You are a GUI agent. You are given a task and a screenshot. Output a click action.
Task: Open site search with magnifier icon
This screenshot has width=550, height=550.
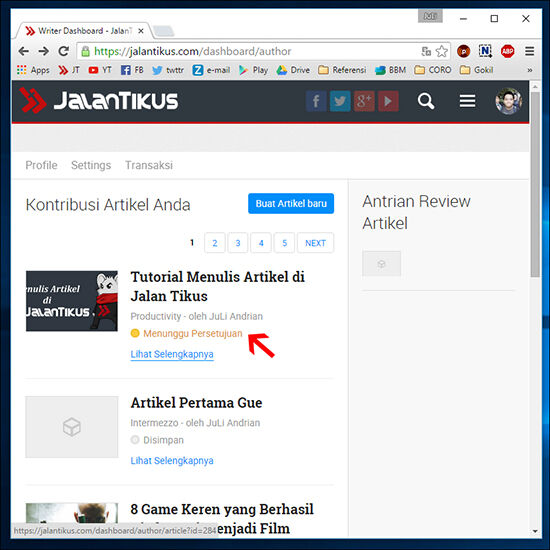[x=426, y=101]
